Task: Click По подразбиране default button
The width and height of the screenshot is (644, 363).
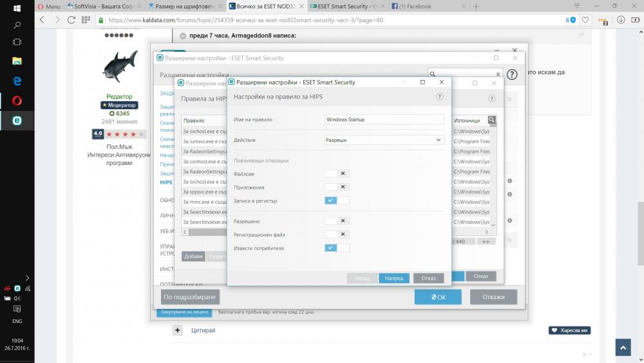Action: click(x=190, y=297)
